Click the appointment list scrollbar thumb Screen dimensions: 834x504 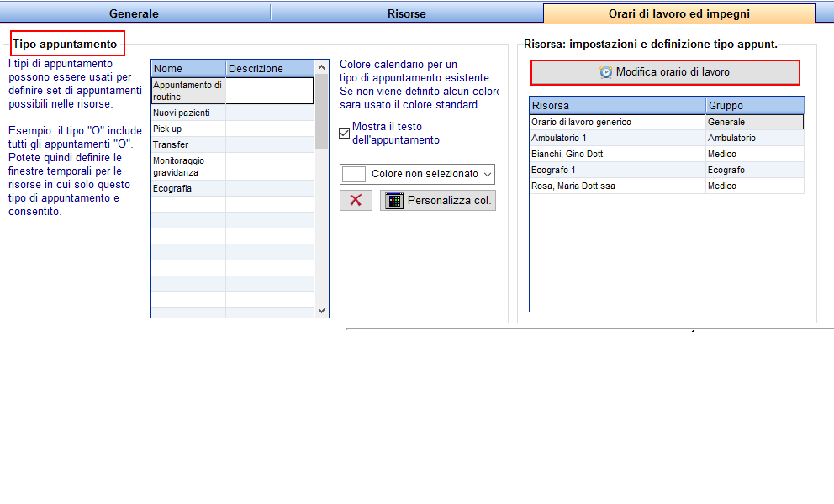point(321,111)
